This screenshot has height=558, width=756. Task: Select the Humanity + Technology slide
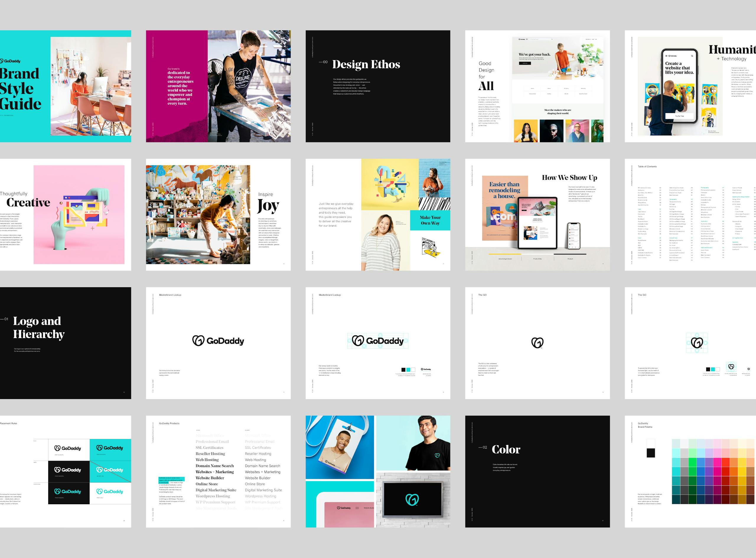pyautogui.click(x=690, y=86)
